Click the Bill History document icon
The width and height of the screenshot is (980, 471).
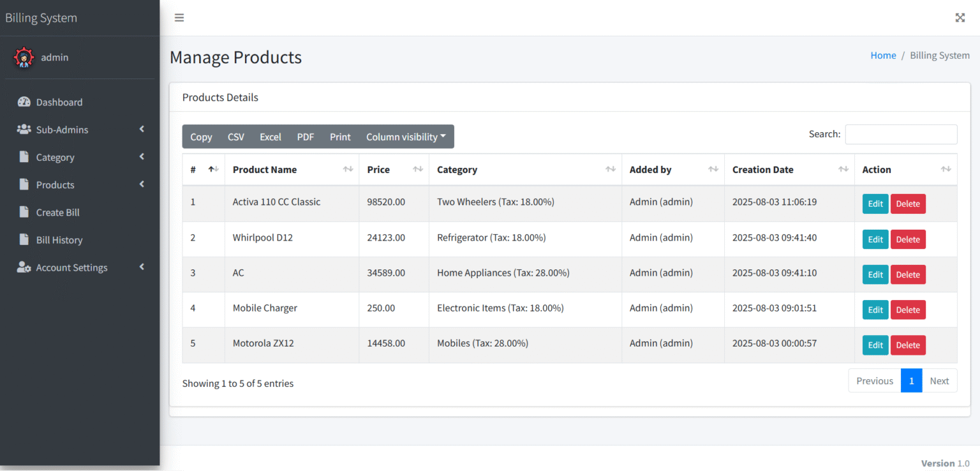(24, 240)
